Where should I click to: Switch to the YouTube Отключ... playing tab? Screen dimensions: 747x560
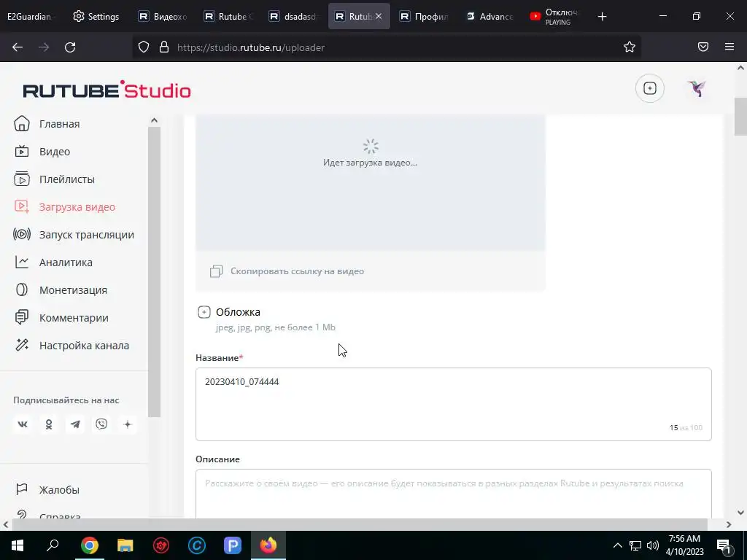[554, 16]
